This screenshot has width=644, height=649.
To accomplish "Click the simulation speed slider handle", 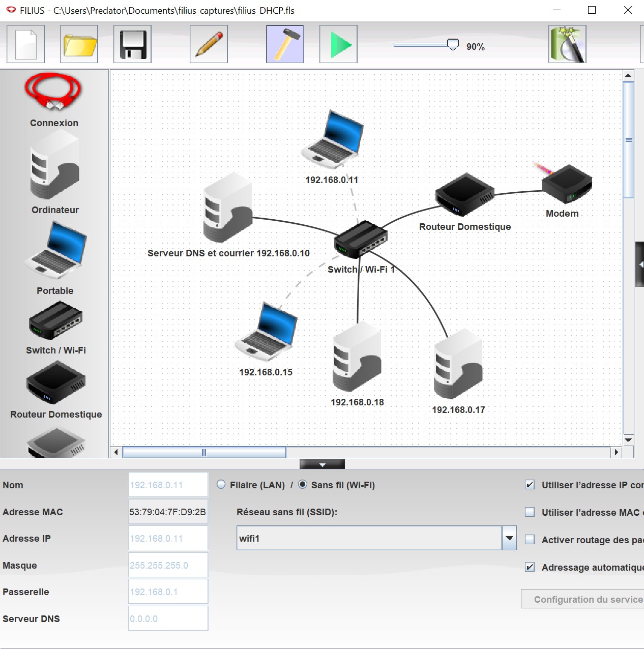I will coord(453,45).
